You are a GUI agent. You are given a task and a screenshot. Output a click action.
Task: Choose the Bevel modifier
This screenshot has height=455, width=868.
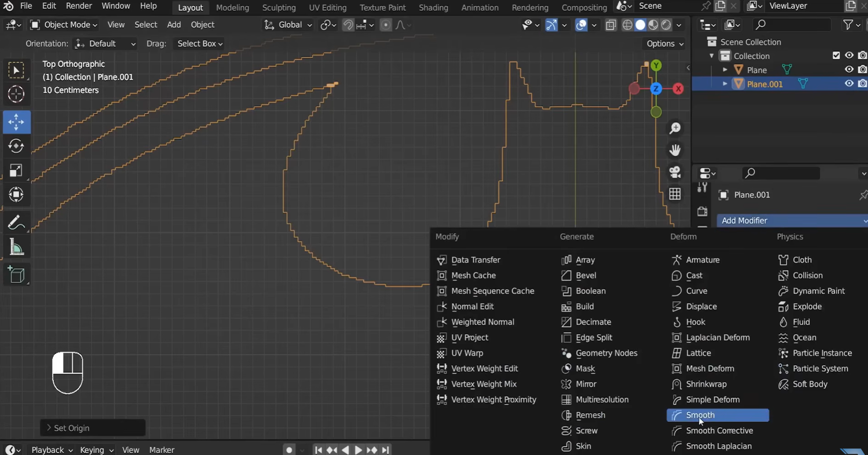click(585, 275)
